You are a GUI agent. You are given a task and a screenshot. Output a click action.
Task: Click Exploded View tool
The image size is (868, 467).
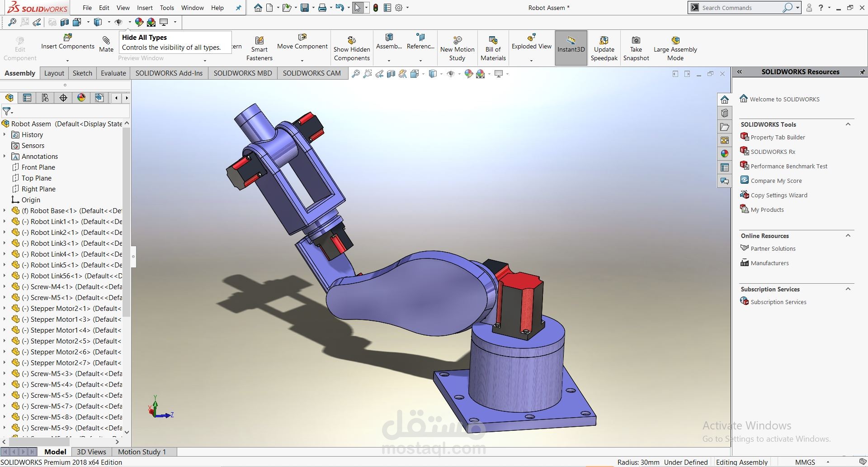(x=531, y=42)
